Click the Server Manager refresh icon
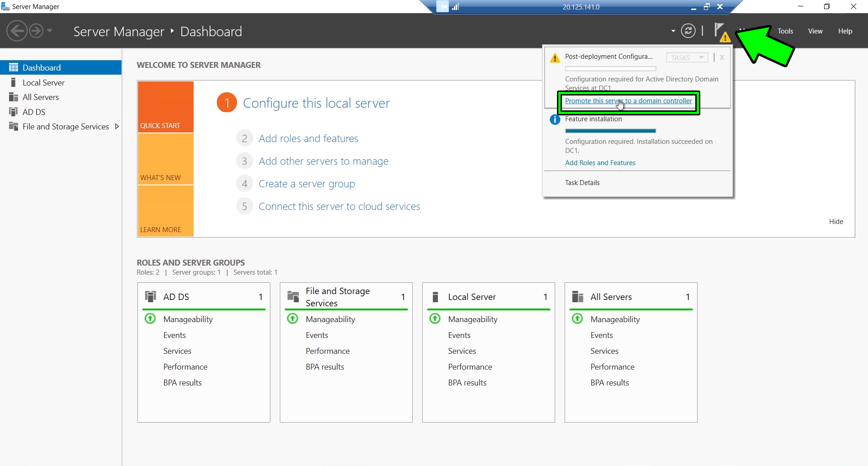 point(688,31)
